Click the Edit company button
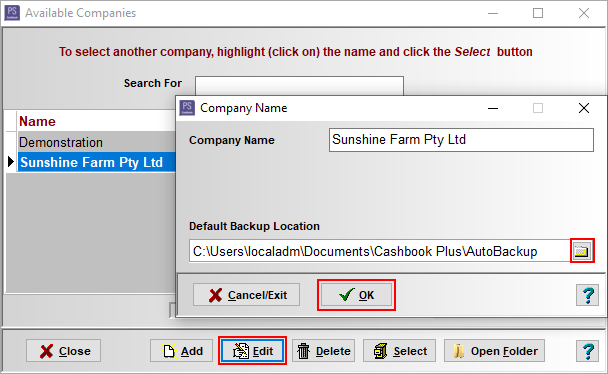Image resolution: width=608 pixels, height=374 pixels. (252, 351)
